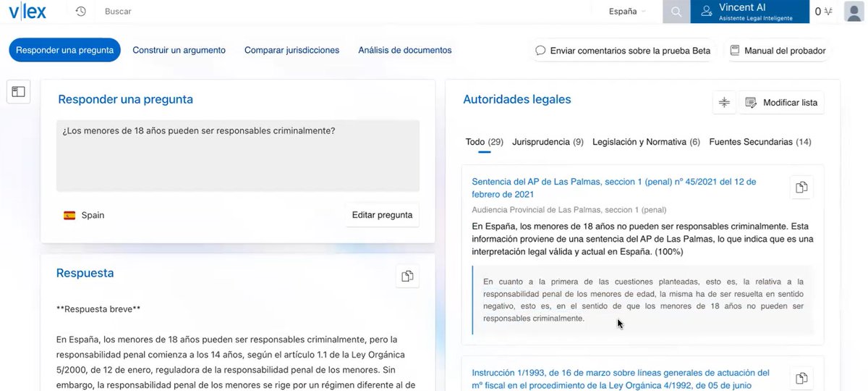Open Sentencia del AP de Las Palmas link
The image size is (868, 391).
coord(613,188)
